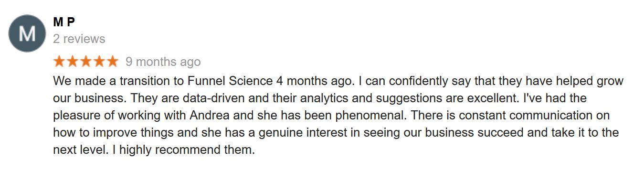Open reviewer name M P profile

[x=64, y=22]
